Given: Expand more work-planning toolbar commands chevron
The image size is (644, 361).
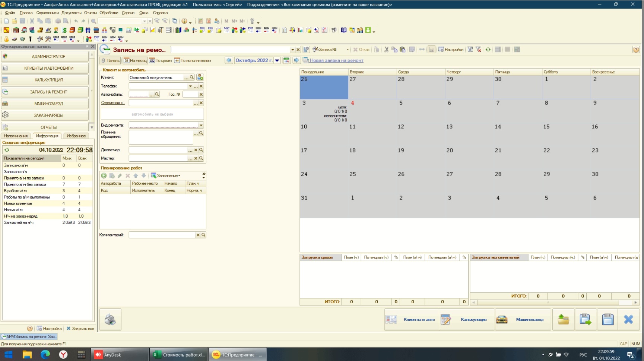Looking at the screenshot, I should click(204, 175).
